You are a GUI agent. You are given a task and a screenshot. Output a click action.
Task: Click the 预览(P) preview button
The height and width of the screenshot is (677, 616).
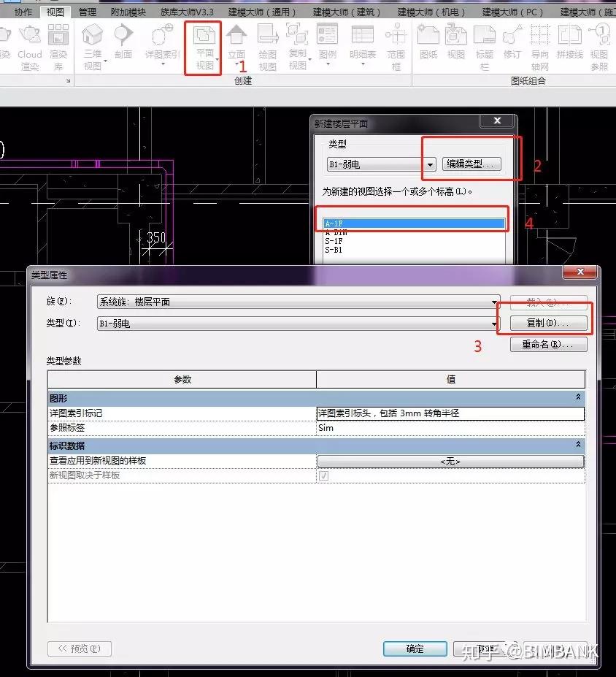80,649
